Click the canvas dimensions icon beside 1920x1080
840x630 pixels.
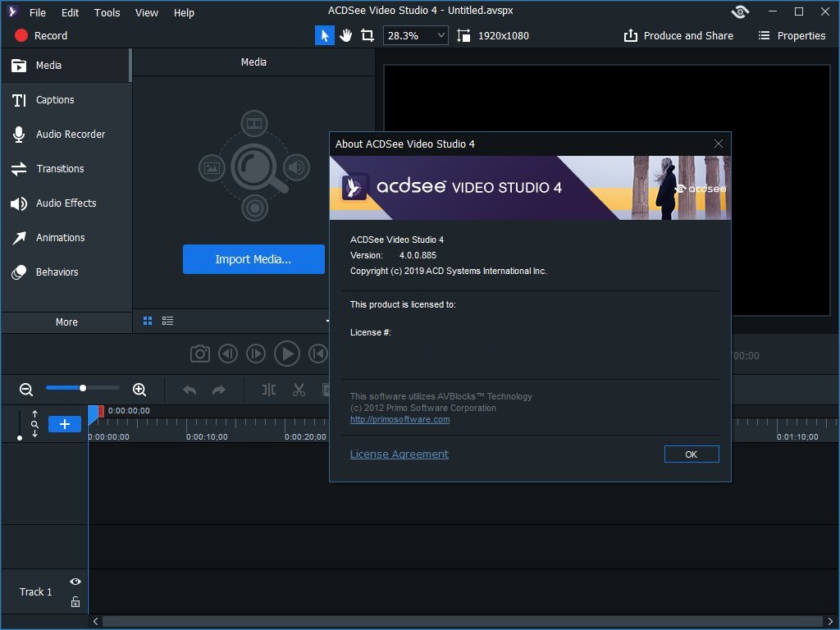click(463, 35)
